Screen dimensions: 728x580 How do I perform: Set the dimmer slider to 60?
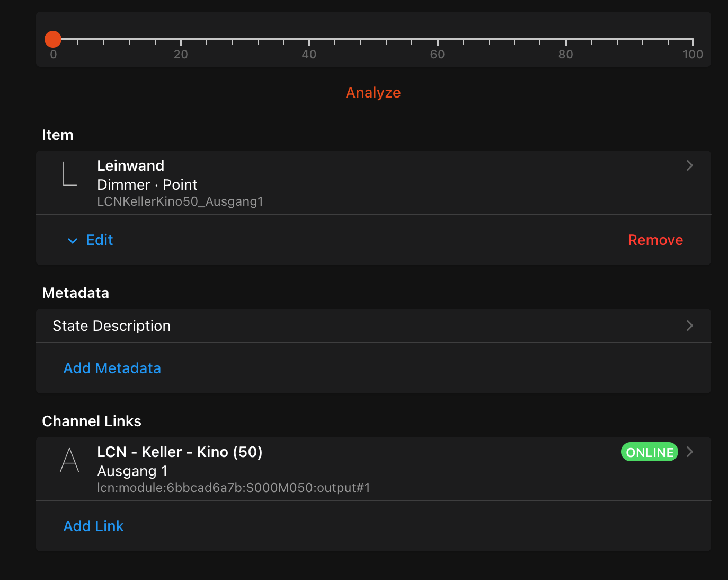point(437,39)
